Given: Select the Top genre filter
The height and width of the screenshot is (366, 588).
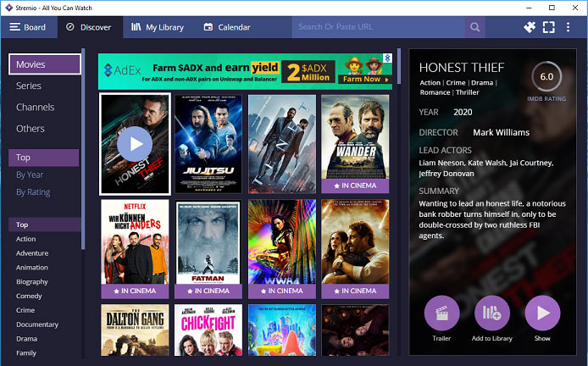Looking at the screenshot, I should (44, 225).
